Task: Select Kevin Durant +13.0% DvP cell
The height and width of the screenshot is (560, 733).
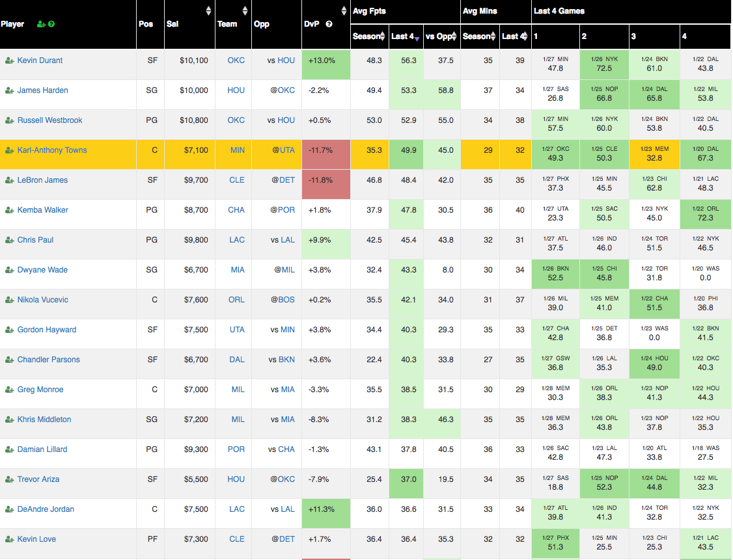Action: pos(326,64)
